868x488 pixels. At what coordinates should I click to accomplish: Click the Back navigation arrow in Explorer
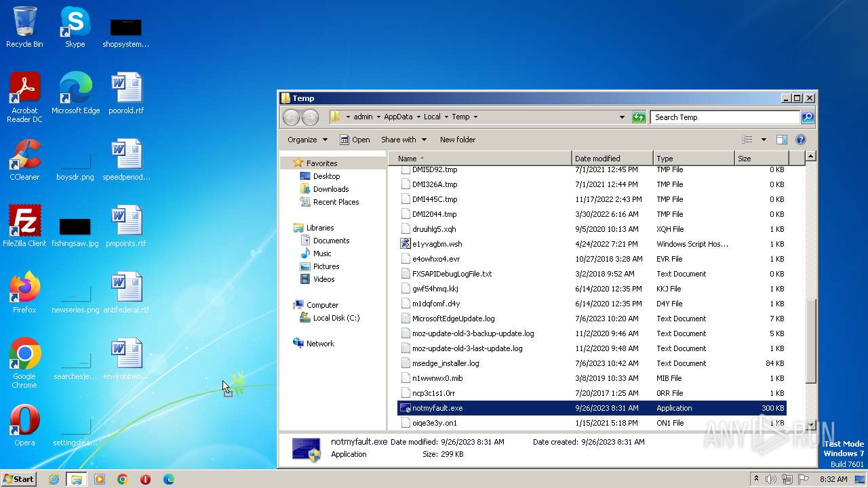pos(292,117)
